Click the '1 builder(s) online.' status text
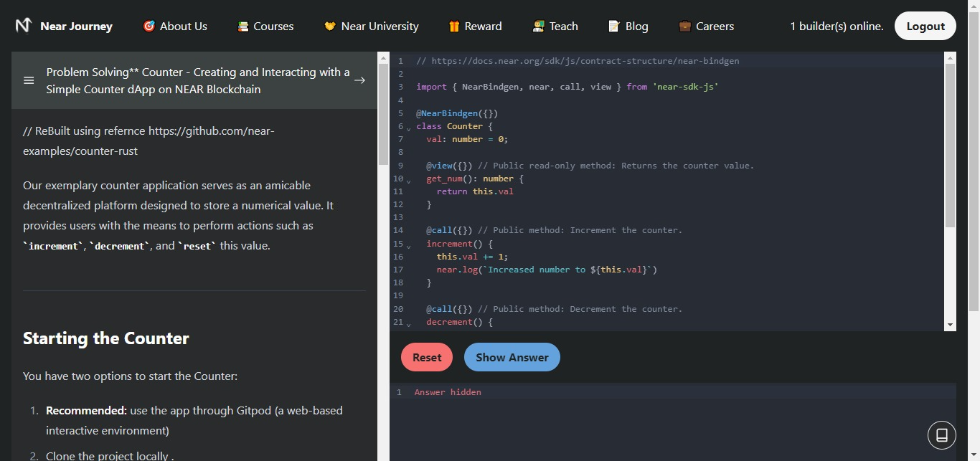The height and width of the screenshot is (461, 980). (x=837, y=27)
